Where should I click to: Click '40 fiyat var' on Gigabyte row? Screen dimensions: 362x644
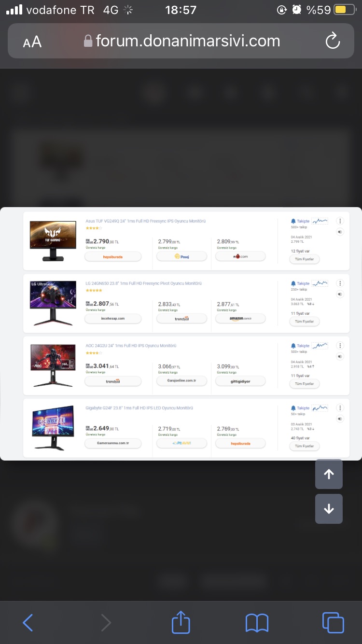pos(300,438)
